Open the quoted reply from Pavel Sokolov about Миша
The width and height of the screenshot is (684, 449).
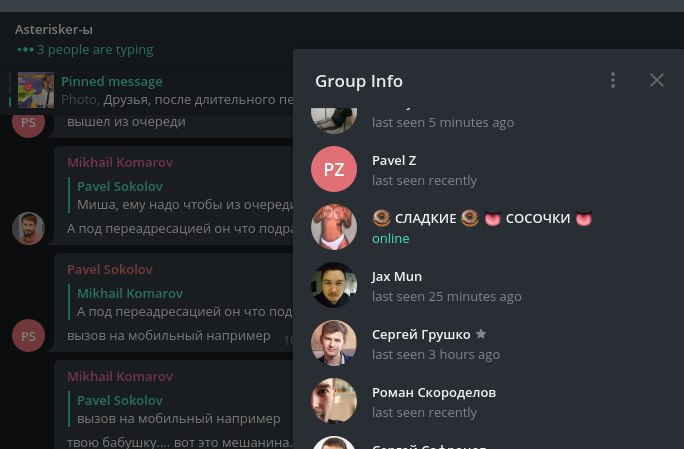point(181,195)
